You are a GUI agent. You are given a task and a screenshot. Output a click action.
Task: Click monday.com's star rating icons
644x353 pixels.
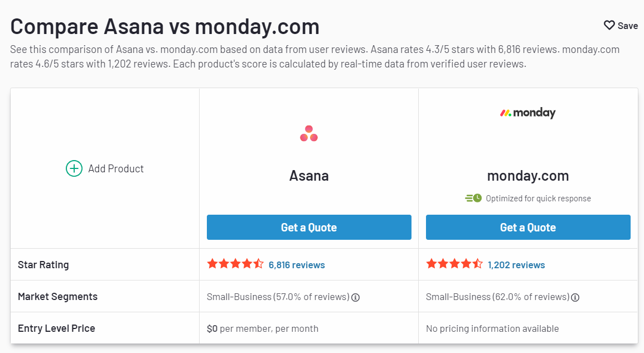pyautogui.click(x=454, y=264)
